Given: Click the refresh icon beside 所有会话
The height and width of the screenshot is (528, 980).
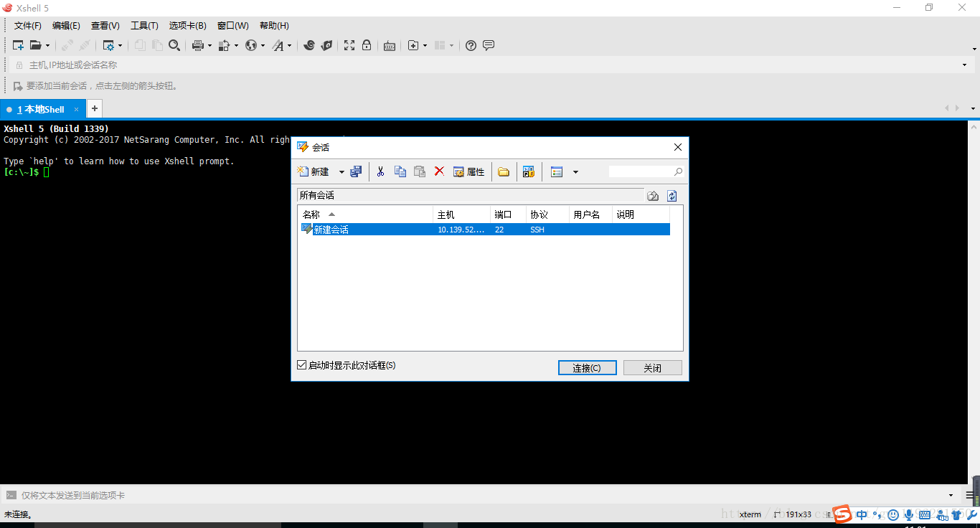Looking at the screenshot, I should pyautogui.click(x=672, y=196).
